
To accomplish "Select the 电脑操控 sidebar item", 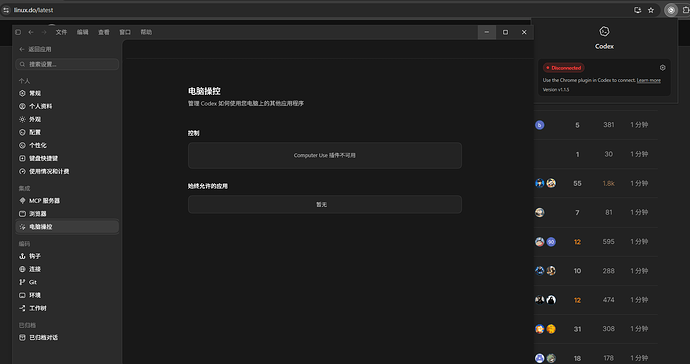I will [67, 227].
